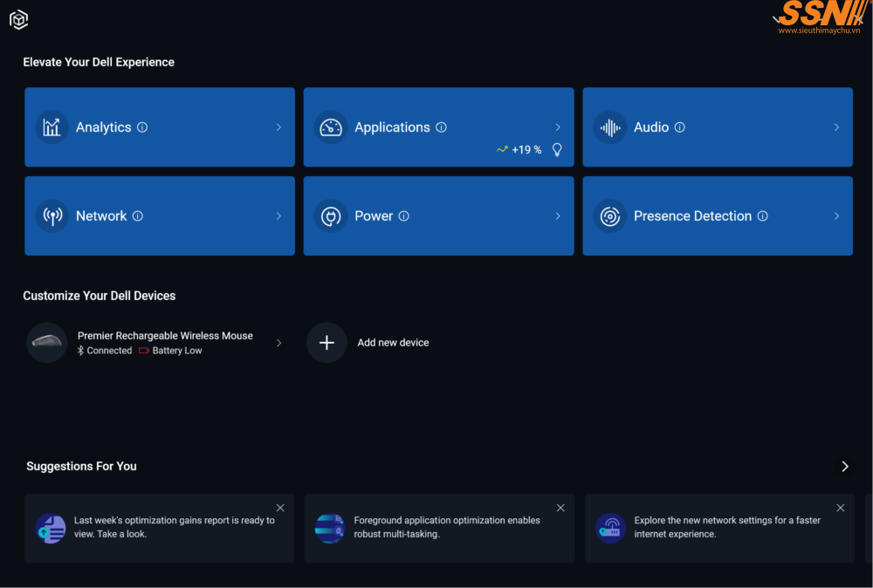Click the plus icon to add device
873x588 pixels.
[327, 343]
